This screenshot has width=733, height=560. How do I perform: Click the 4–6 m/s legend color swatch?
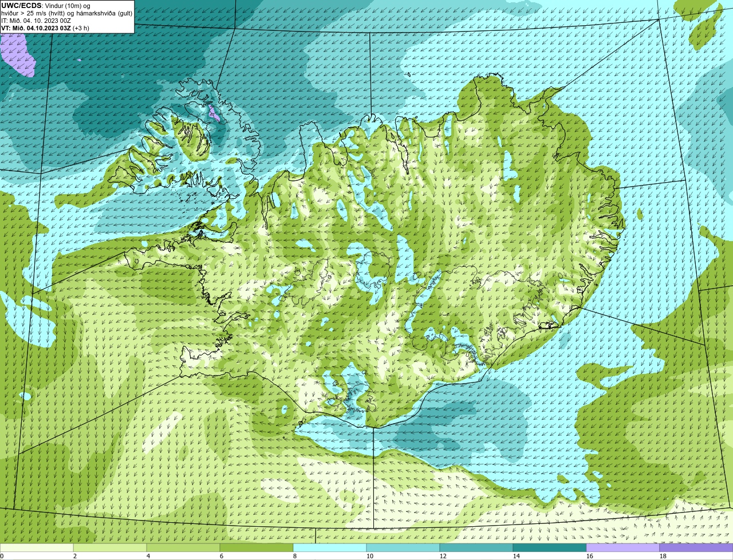pos(183,547)
